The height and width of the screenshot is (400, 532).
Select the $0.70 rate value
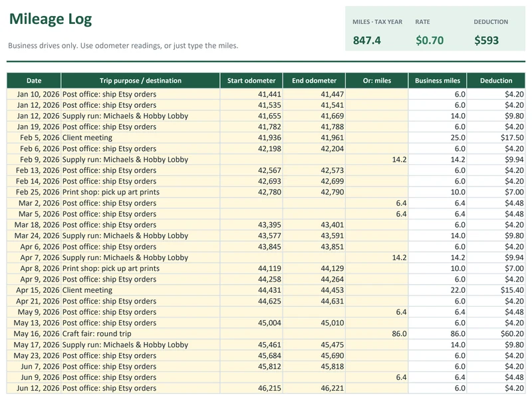(x=430, y=41)
